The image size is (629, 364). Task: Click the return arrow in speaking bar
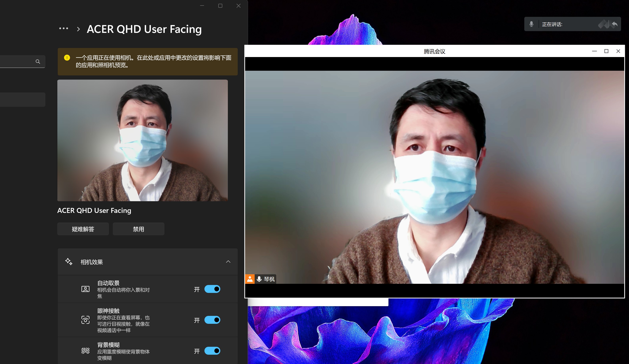(x=615, y=24)
